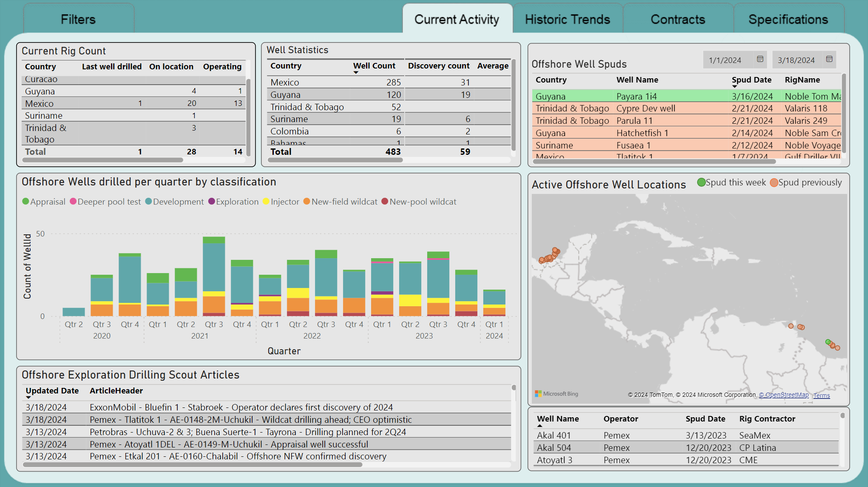Screen dimensions: 868x487
Task: Click Updated Date sort indicator in articles
Action: [x=28, y=398]
